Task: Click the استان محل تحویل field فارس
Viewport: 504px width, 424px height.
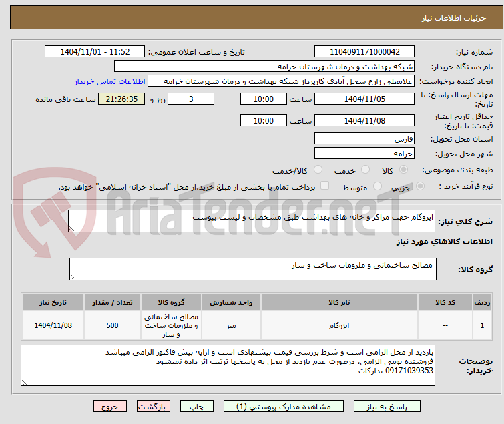Action: point(364,138)
